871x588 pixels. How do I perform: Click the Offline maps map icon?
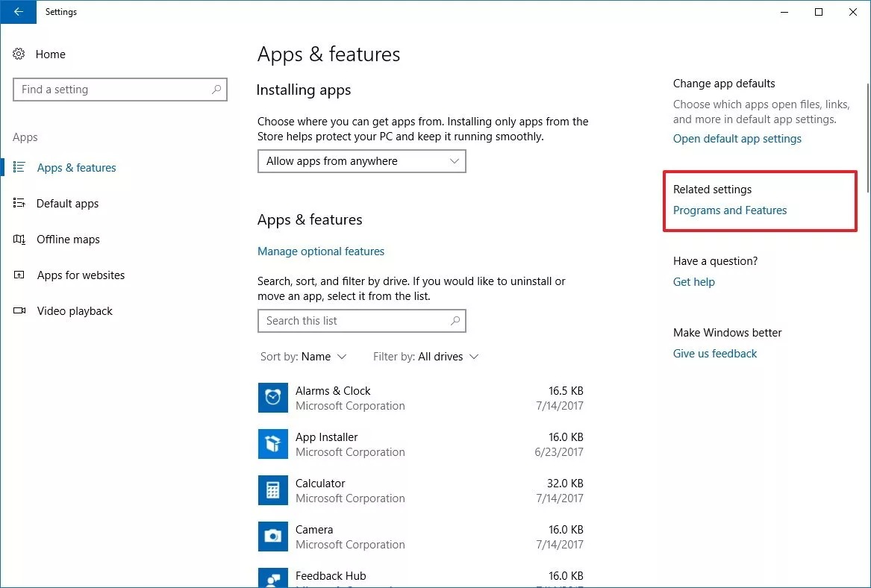19,240
